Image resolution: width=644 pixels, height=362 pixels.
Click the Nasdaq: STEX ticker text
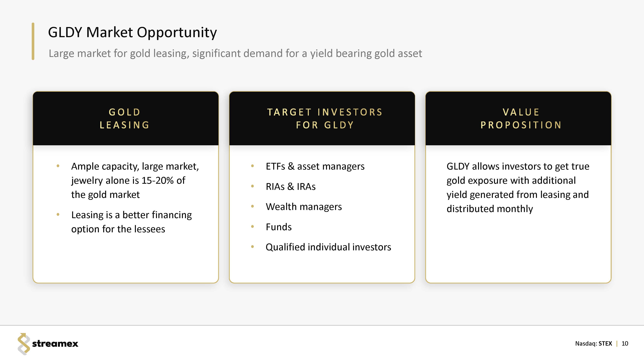click(593, 343)
